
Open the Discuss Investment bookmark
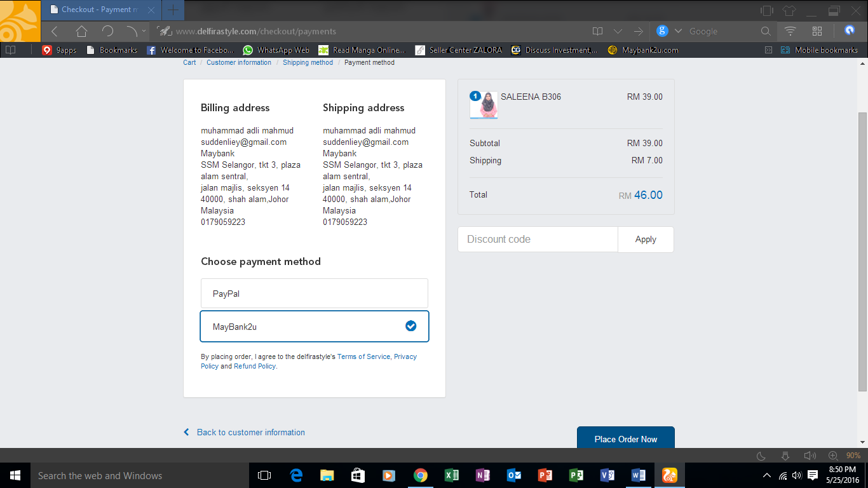[x=555, y=50]
